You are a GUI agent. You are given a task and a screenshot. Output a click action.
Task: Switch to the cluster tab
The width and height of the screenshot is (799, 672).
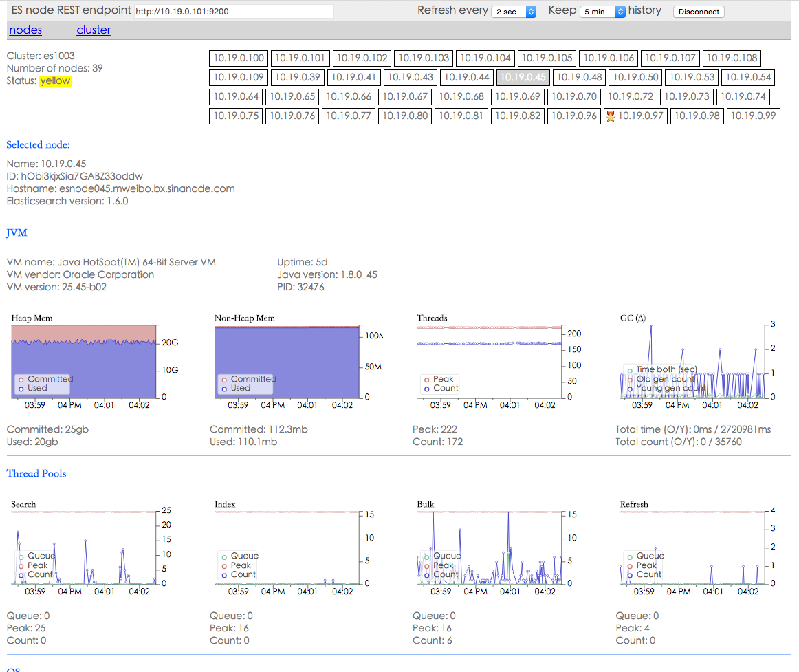point(94,30)
